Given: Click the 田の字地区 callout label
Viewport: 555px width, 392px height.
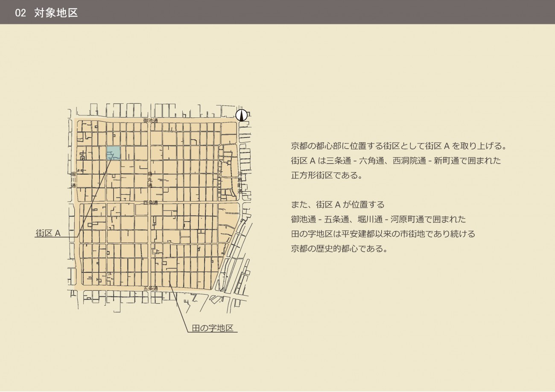Looking at the screenshot, I should point(212,328).
